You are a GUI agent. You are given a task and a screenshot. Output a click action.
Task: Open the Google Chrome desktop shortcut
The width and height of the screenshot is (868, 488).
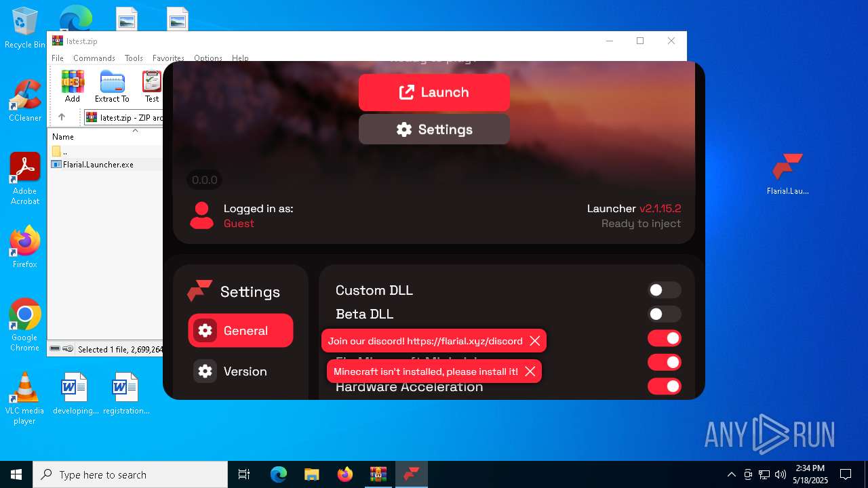[24, 325]
